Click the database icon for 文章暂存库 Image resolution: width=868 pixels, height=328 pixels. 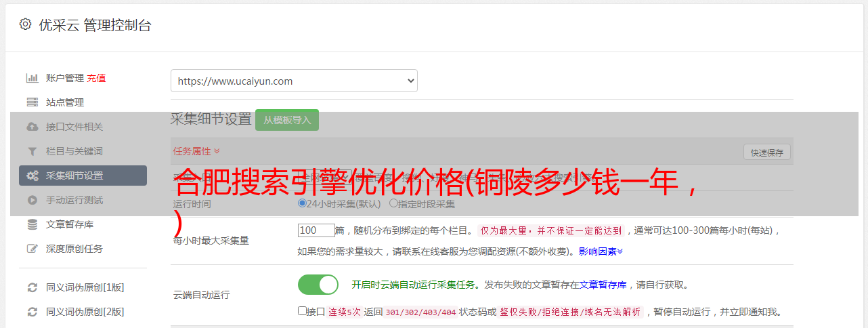(32, 224)
